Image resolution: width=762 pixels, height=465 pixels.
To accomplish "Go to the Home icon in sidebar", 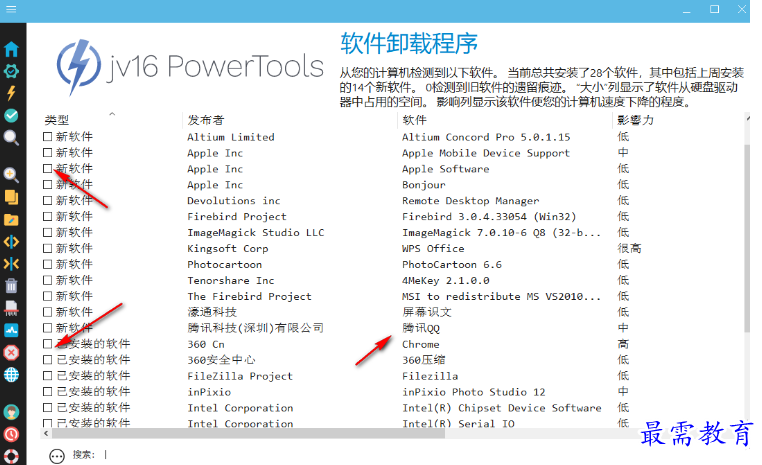I will click(11, 49).
